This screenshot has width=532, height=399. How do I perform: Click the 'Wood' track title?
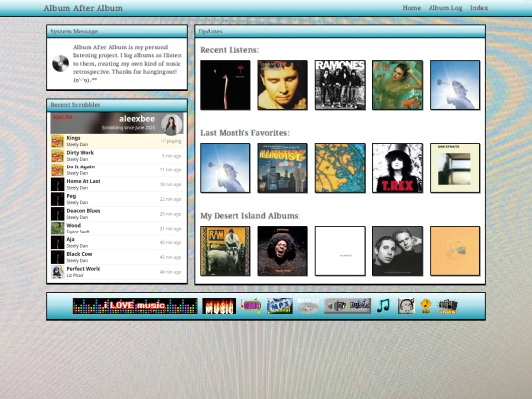coord(73,225)
